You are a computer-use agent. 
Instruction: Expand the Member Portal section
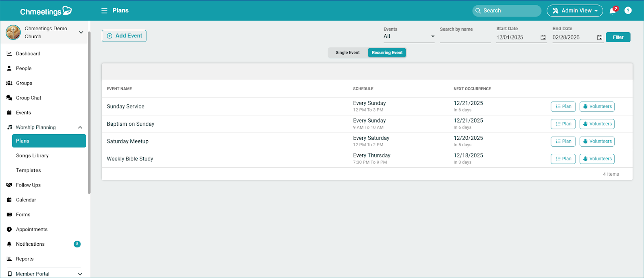80,274
